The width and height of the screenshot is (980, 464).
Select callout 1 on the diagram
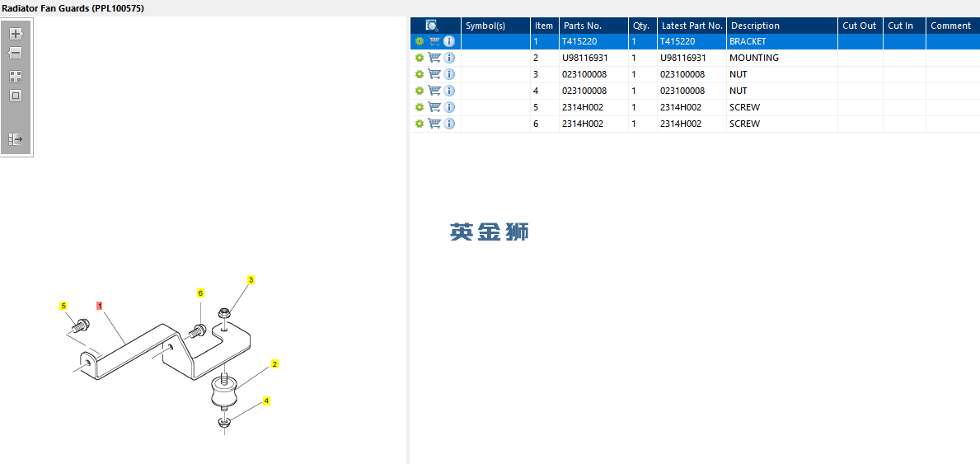[x=100, y=306]
